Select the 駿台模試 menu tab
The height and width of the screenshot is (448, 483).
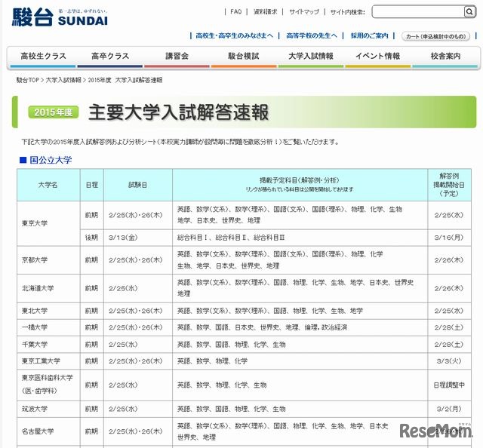[x=244, y=57]
